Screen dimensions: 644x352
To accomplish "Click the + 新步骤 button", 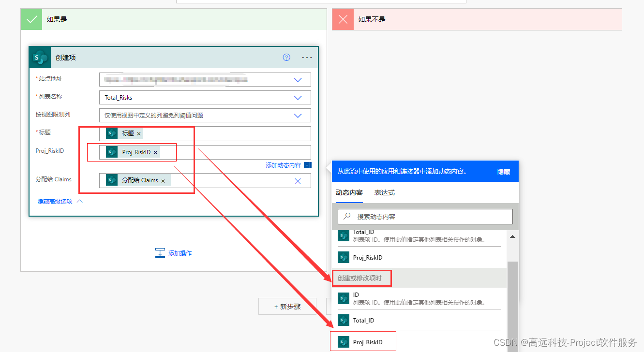I will coord(287,306).
